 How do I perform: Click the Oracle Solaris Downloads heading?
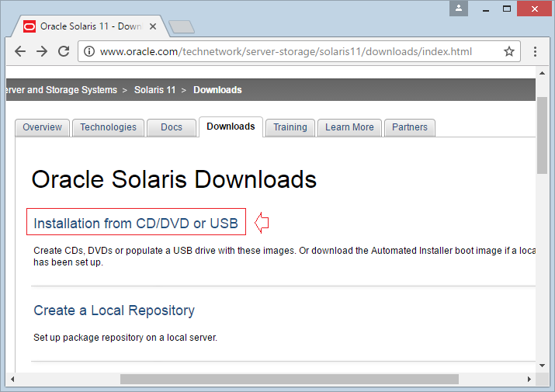click(174, 179)
